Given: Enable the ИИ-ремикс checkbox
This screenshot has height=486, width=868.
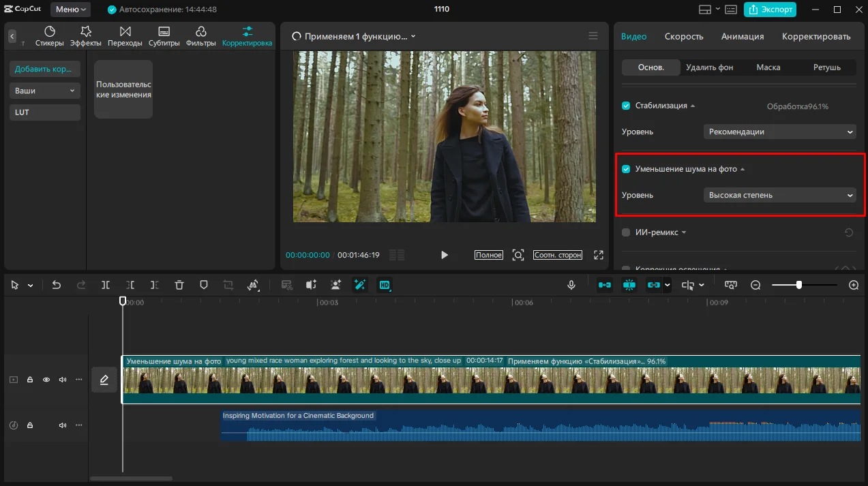Looking at the screenshot, I should pos(626,232).
